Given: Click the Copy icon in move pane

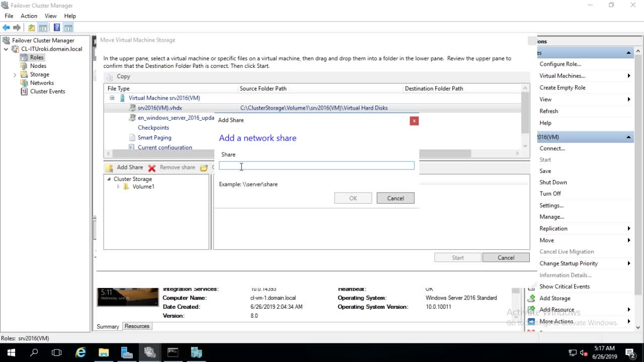Looking at the screenshot, I should click(110, 76).
